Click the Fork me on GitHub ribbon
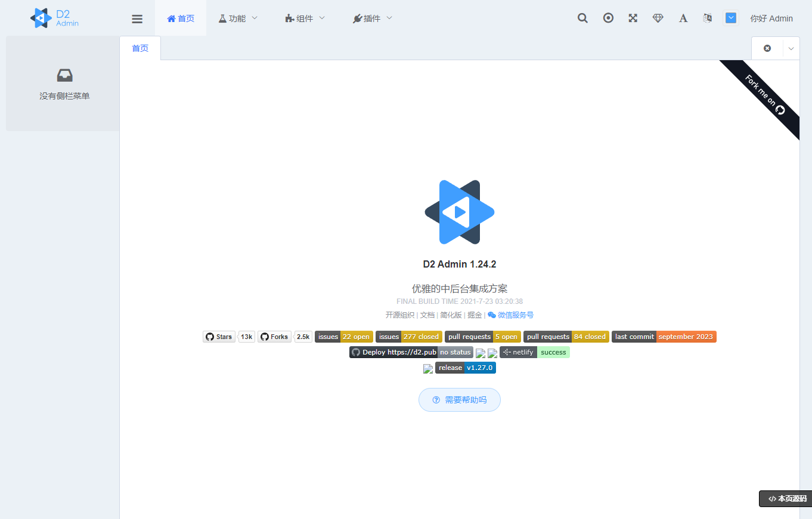Image resolution: width=812 pixels, height=519 pixels. point(764,95)
